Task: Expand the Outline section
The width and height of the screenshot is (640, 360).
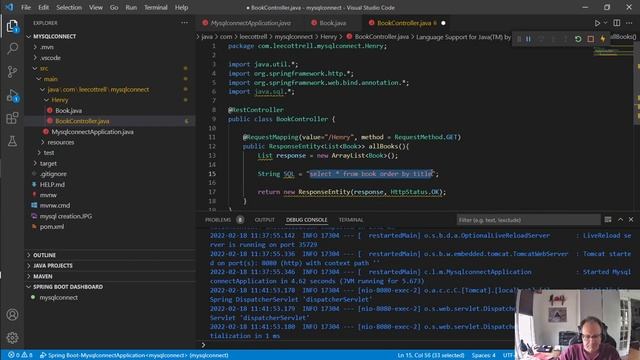Action: pos(44,255)
